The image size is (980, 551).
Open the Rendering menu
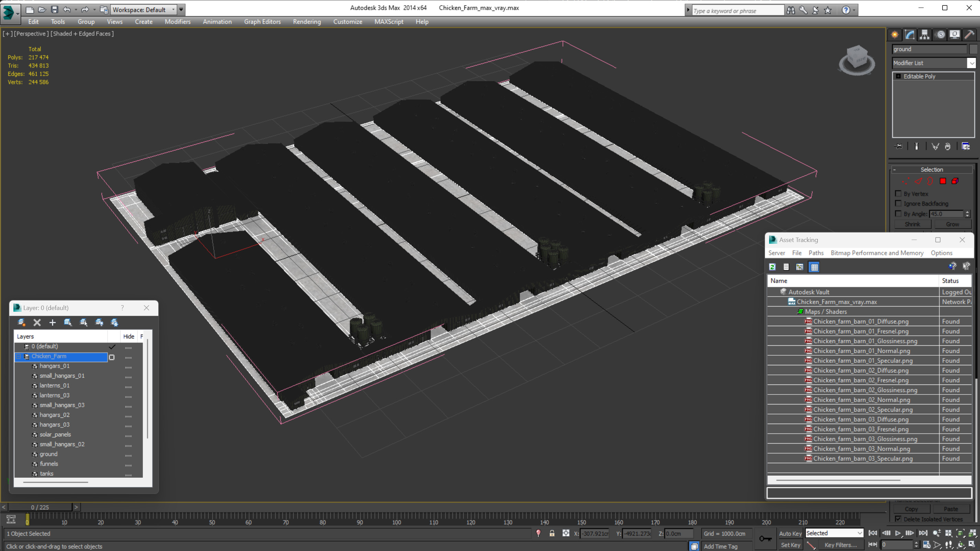click(307, 22)
